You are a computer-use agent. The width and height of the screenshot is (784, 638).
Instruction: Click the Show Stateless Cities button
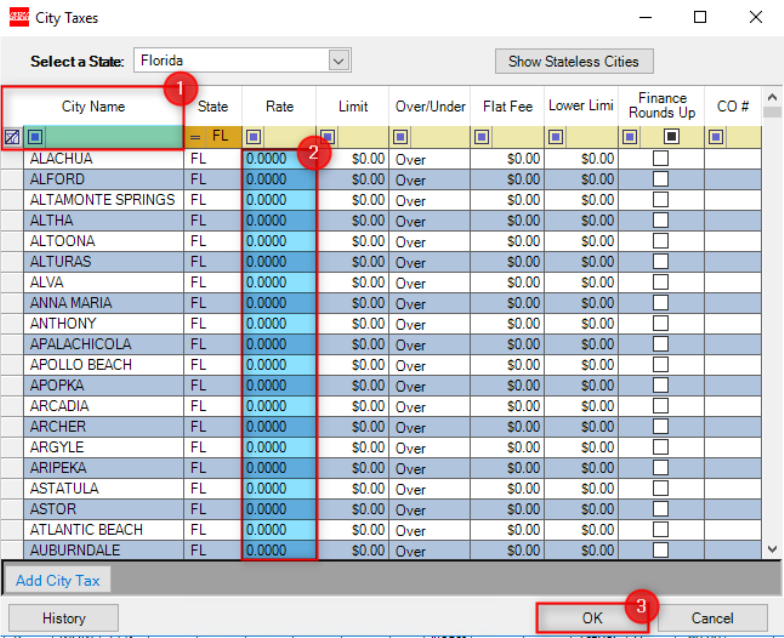(x=574, y=61)
